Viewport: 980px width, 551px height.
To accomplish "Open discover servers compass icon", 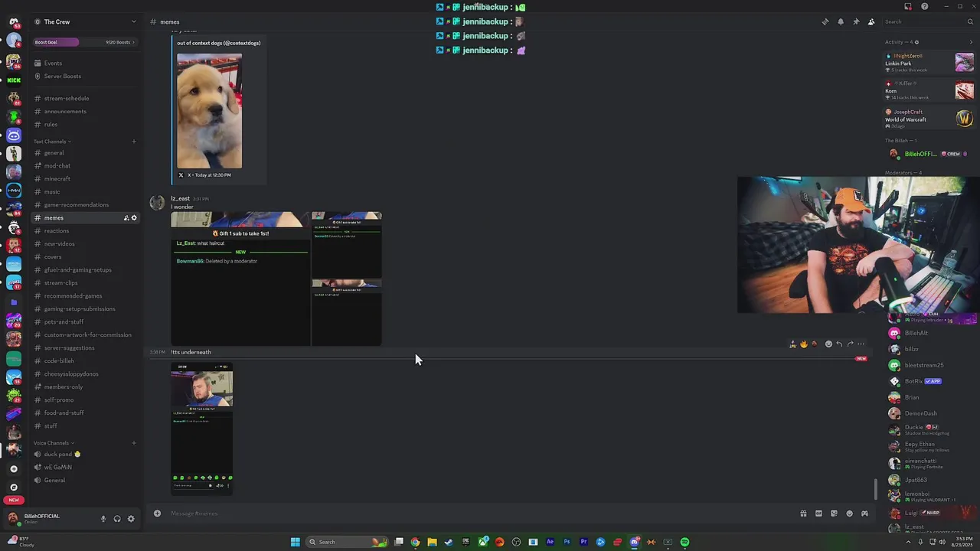I will (x=14, y=487).
